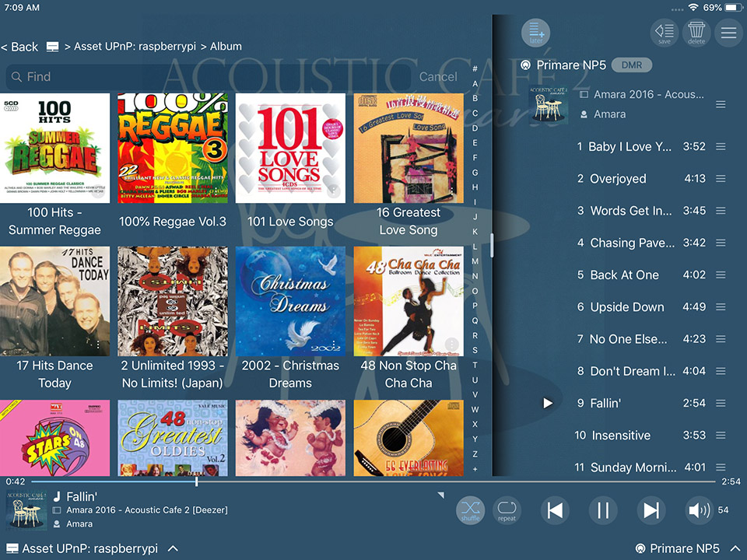
Task: Open 16 Greatest Love Song album
Action: coord(409,148)
